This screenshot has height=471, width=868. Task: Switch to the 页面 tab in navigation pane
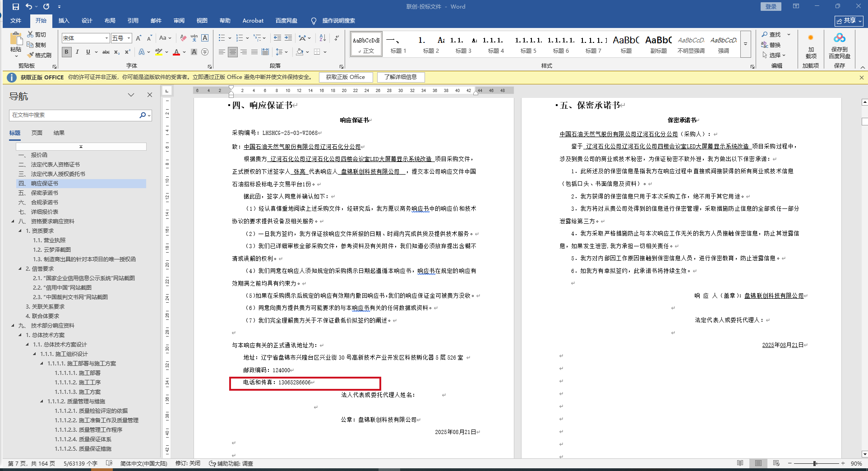(37, 133)
